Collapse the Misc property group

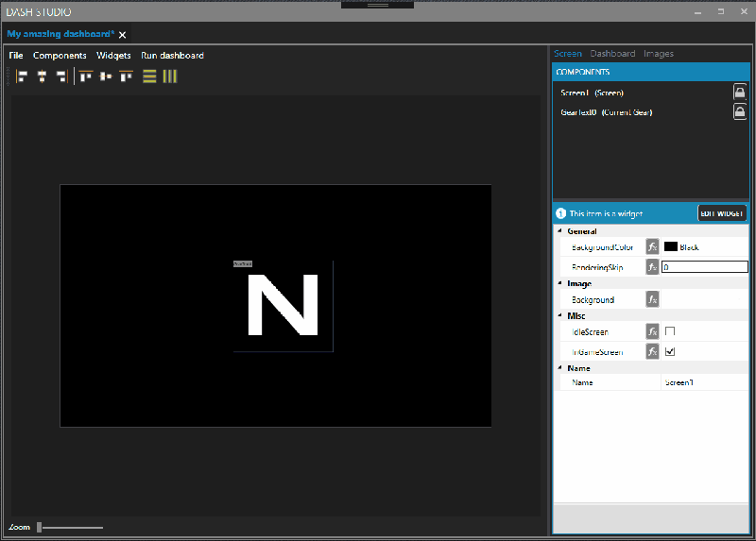click(560, 315)
